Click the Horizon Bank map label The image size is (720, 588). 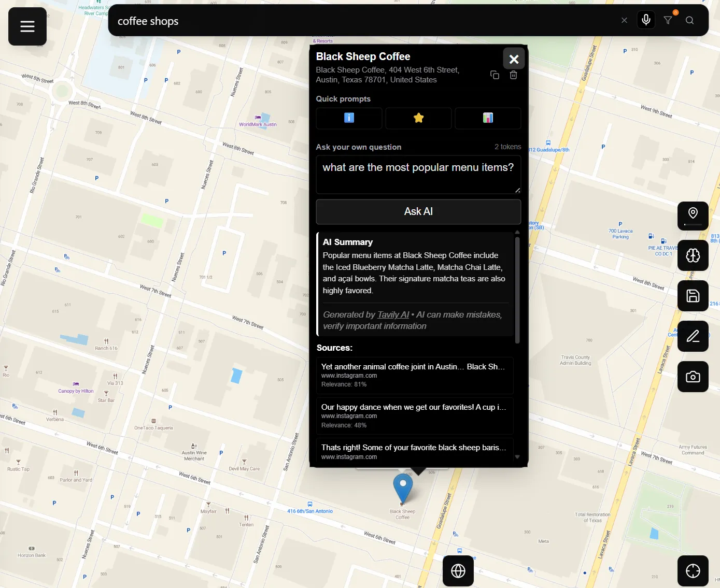32,555
